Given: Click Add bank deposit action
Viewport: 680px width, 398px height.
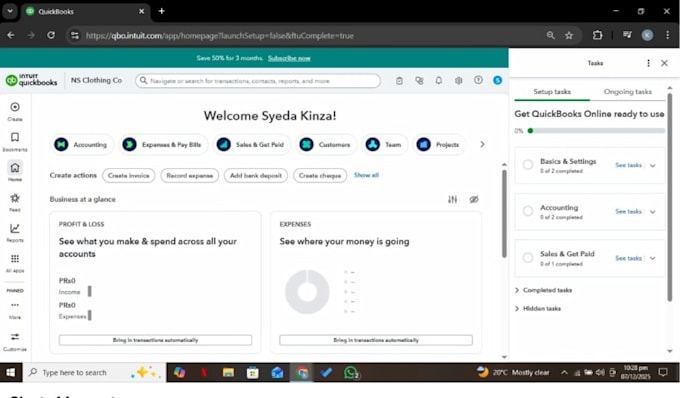Looking at the screenshot, I should click(x=256, y=176).
